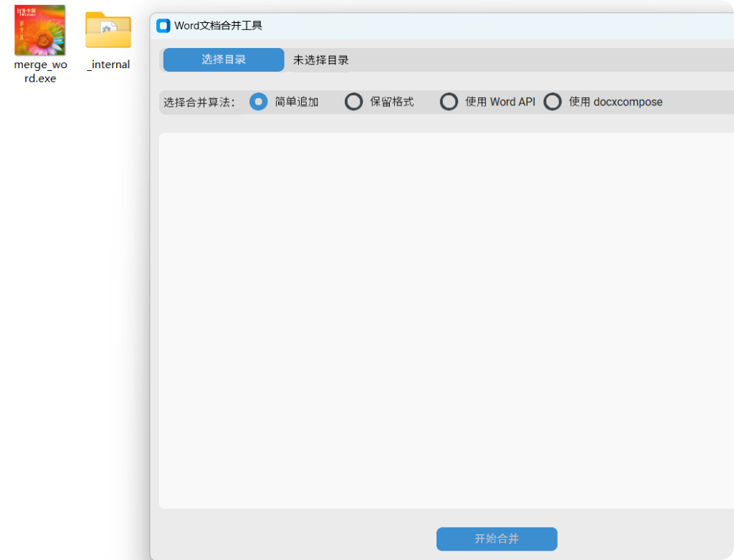
Task: Click the _internal folder label text
Action: pos(108,65)
